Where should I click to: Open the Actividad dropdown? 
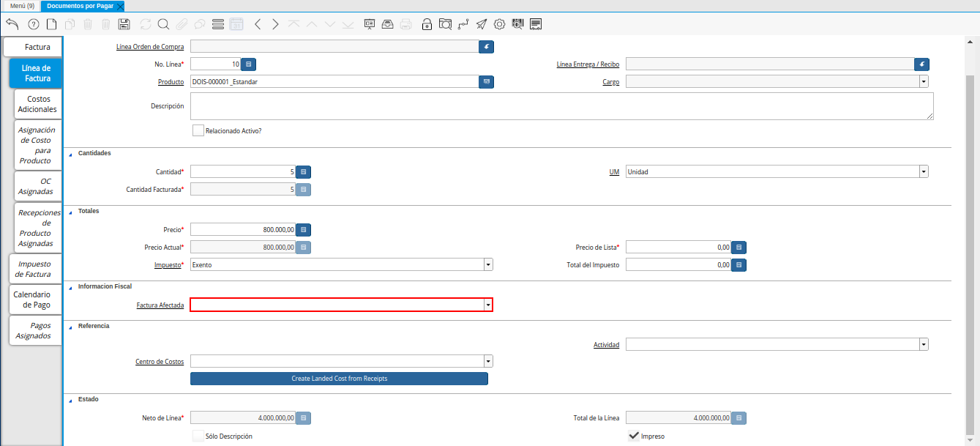924,345
